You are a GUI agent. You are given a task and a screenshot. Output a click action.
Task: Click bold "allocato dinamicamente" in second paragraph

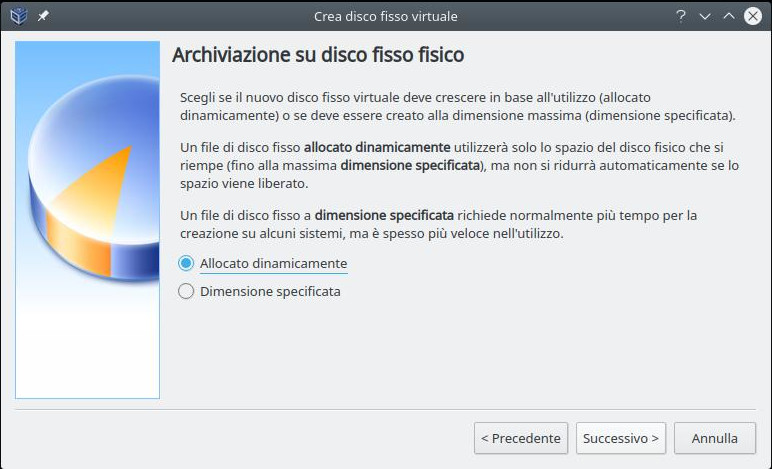(377, 147)
